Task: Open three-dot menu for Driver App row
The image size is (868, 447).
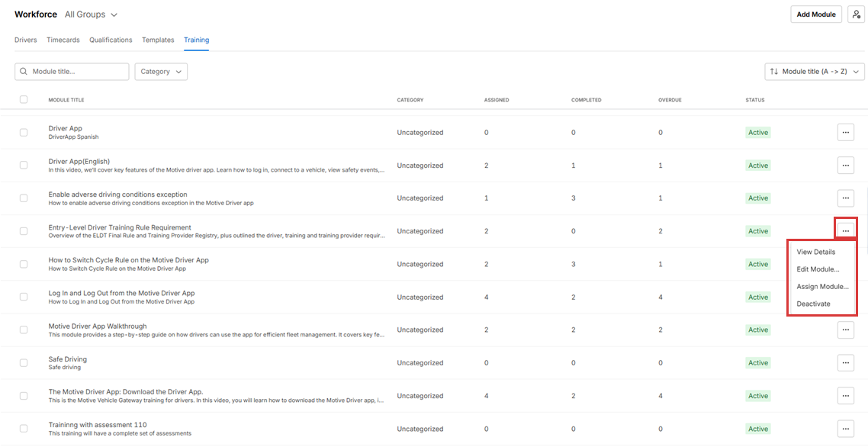Action: click(x=845, y=132)
